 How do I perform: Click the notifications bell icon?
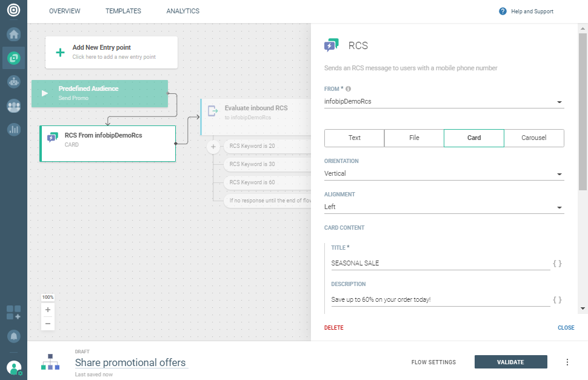point(13,336)
